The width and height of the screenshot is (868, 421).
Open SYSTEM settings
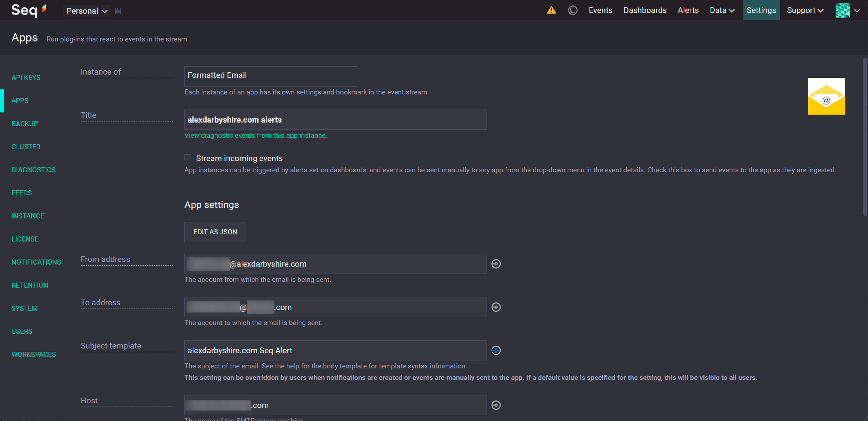point(24,308)
